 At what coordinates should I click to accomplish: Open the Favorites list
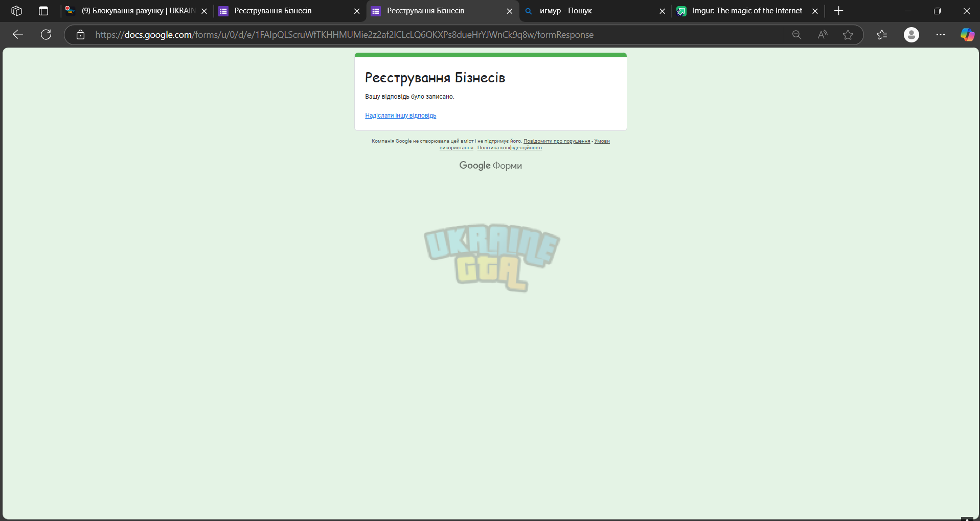click(x=882, y=35)
